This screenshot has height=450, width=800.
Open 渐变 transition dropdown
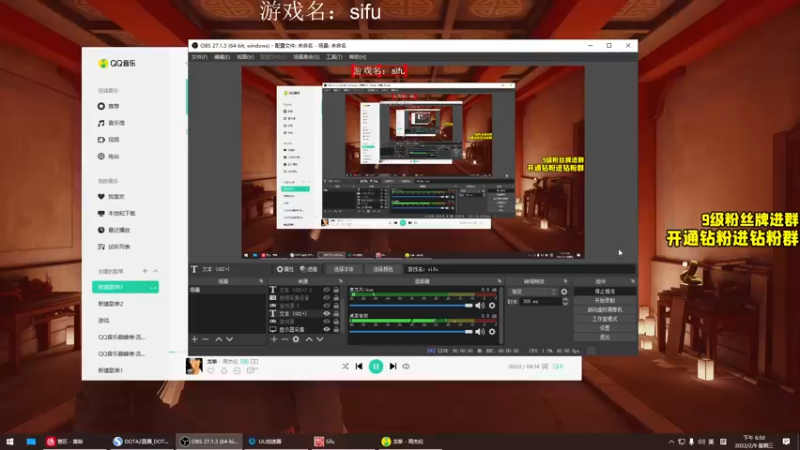533,292
